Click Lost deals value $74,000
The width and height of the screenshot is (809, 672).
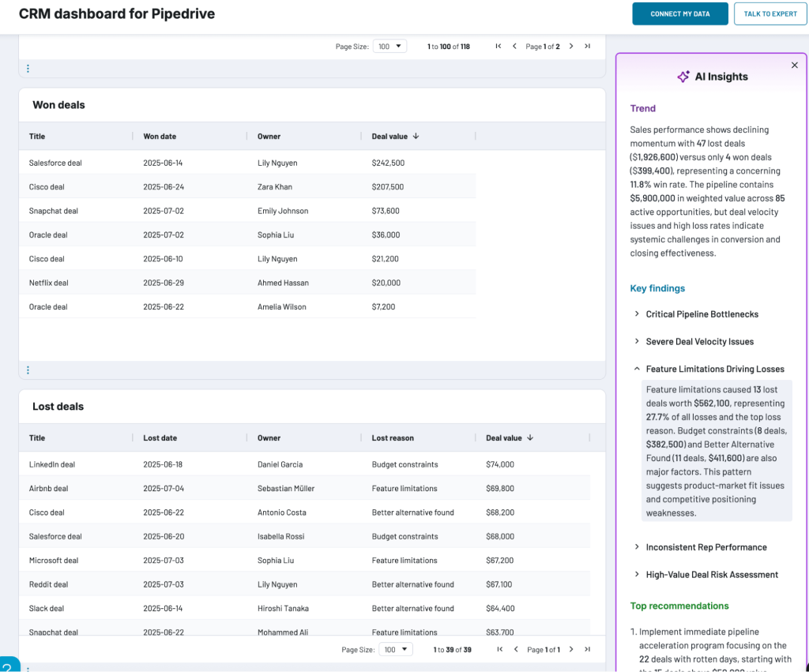point(500,464)
